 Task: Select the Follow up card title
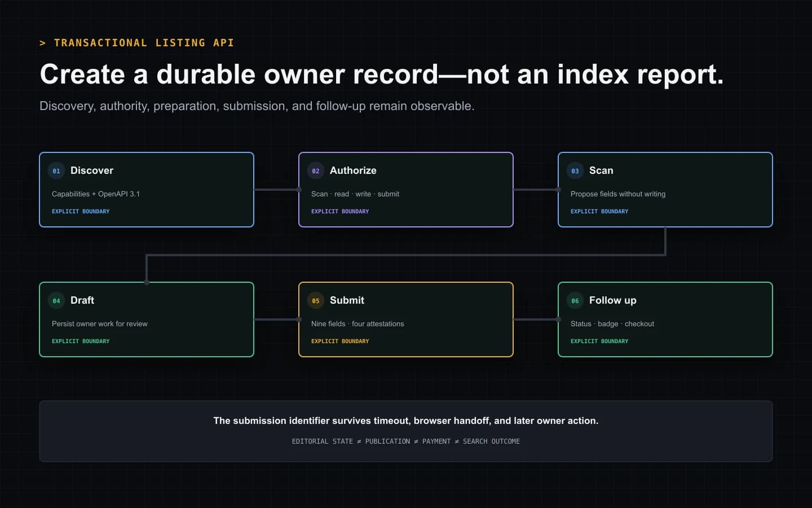[612, 300]
